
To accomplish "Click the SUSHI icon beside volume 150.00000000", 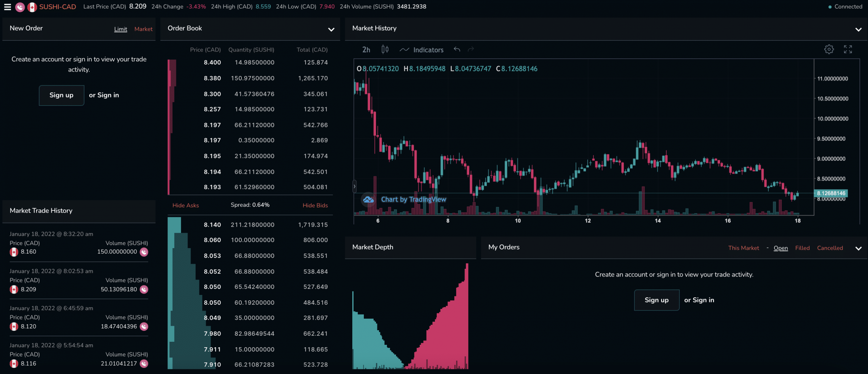I will pyautogui.click(x=144, y=252).
